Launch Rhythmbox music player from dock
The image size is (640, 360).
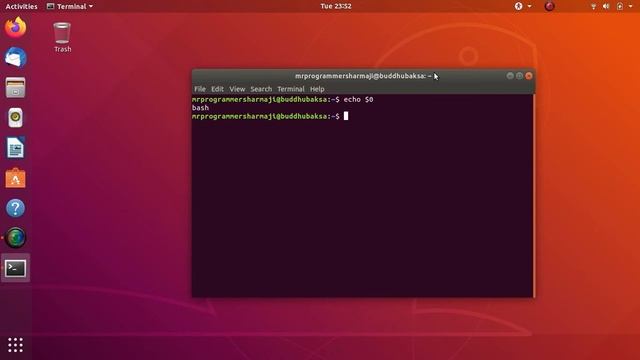coord(16,118)
